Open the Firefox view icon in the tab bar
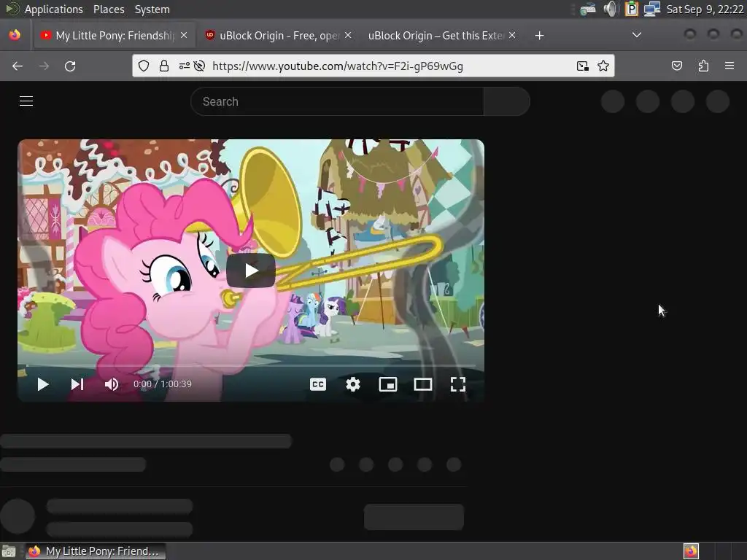This screenshot has width=747, height=560. [15, 35]
